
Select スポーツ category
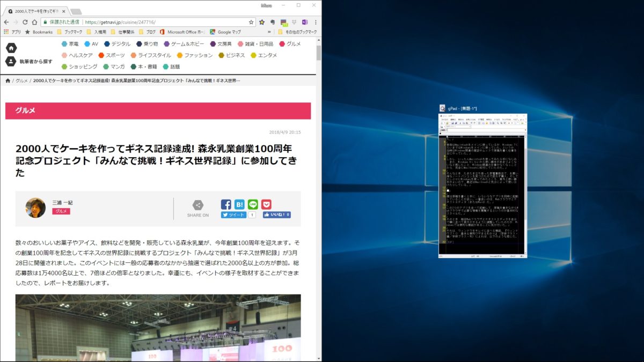click(112, 55)
